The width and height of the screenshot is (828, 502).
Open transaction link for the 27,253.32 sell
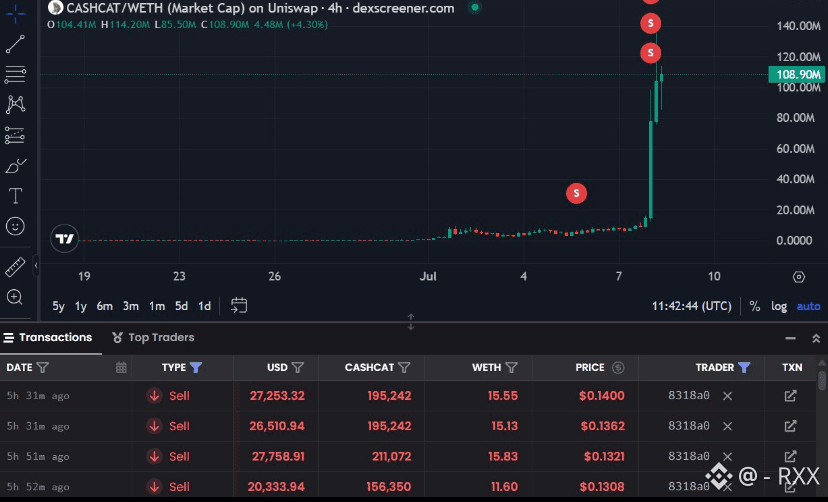(x=790, y=396)
